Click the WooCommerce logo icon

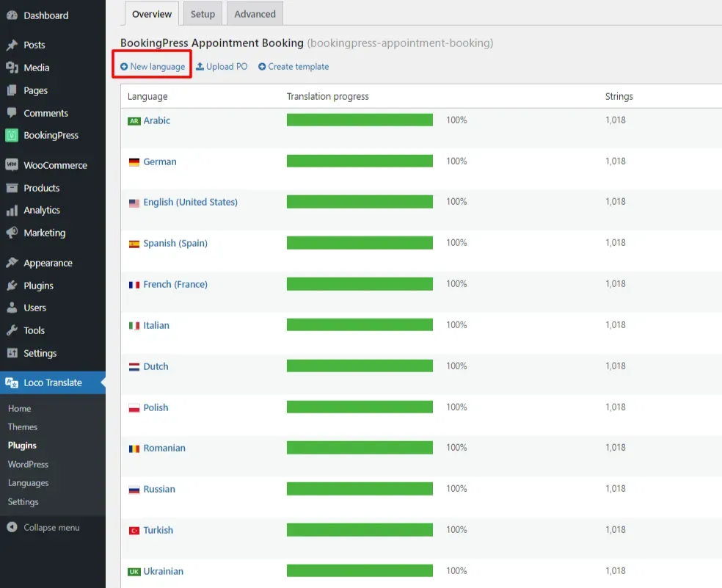coord(12,165)
